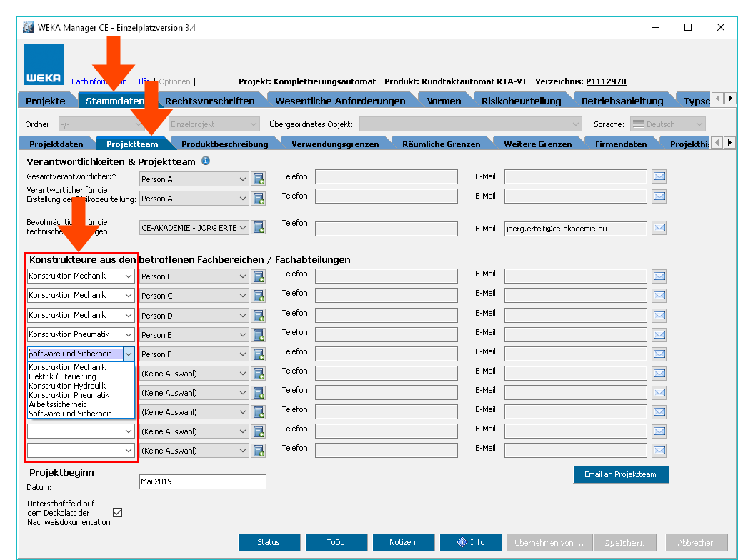Toggle the Unterschriftfeld auf dem Deckblatt checkbox

tap(118, 512)
